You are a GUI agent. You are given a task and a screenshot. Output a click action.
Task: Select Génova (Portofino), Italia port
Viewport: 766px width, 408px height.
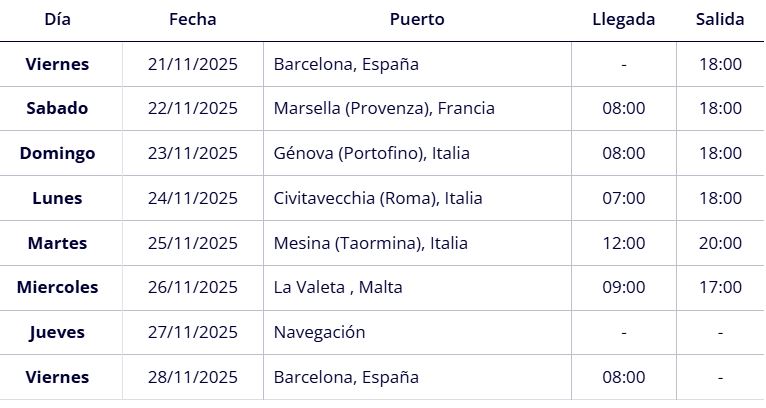[x=371, y=153]
